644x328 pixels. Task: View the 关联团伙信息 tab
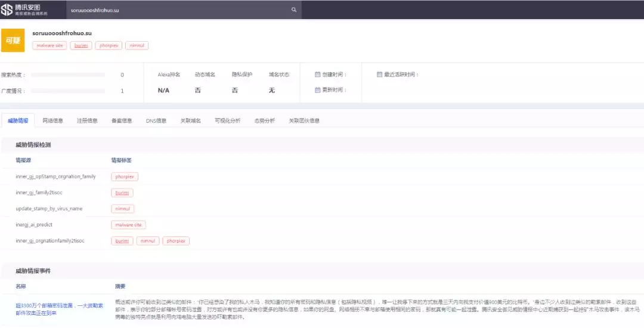(304, 120)
